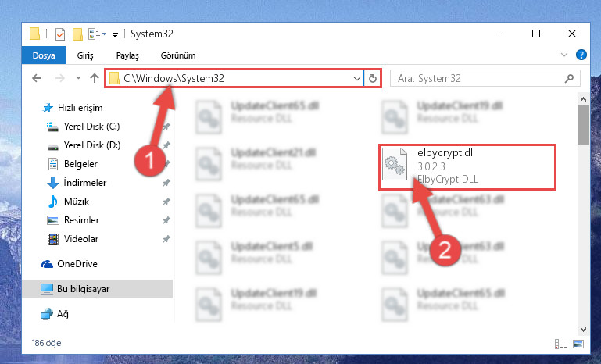Expand the address bar history dropdown

click(357, 79)
